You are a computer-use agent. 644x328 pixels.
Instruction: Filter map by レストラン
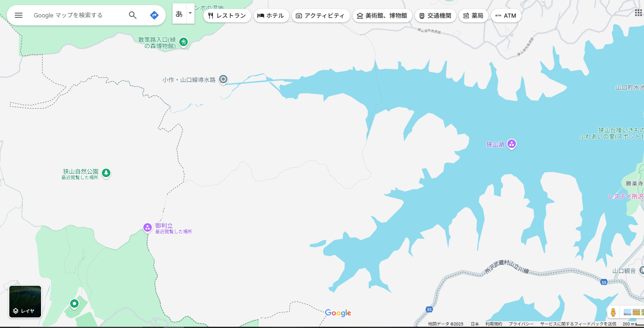(227, 15)
